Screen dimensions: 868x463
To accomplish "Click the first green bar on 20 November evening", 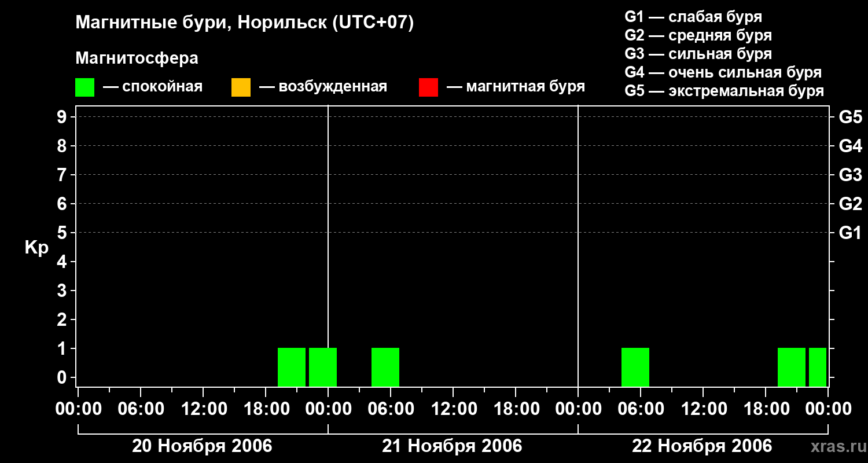I will pyautogui.click(x=292, y=367).
